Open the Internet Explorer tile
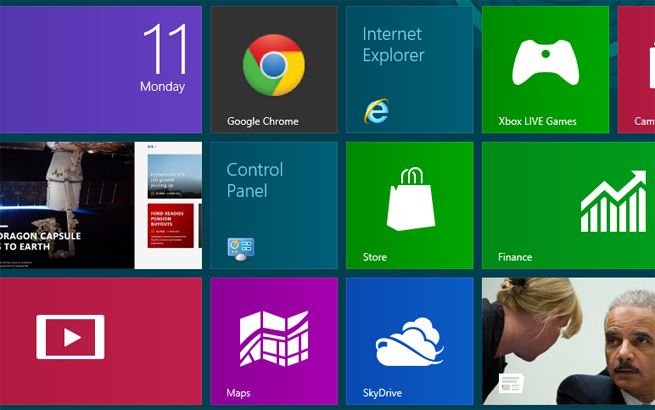The width and height of the screenshot is (655, 410). pos(410,69)
